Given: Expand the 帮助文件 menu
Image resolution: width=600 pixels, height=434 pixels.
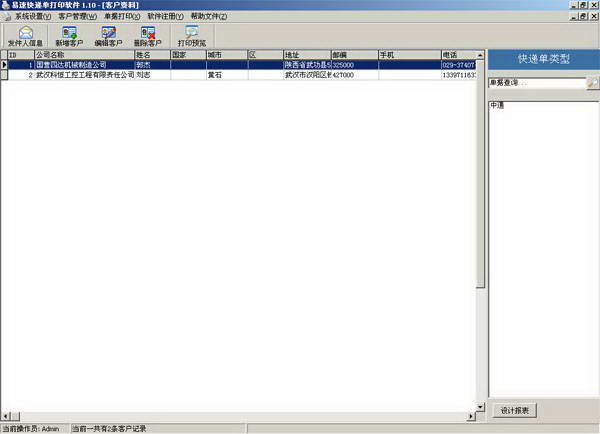Looking at the screenshot, I should 210,17.
